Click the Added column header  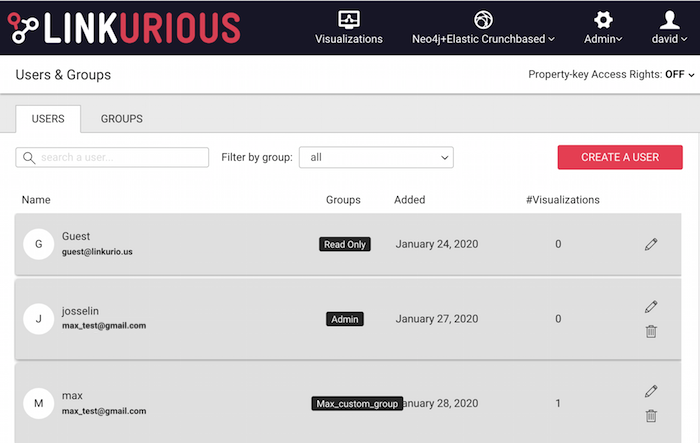(x=409, y=200)
